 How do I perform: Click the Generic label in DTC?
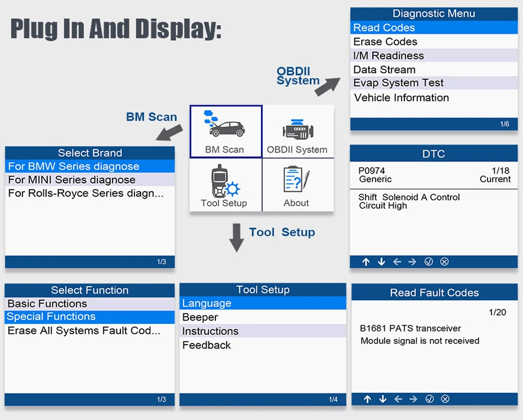click(x=375, y=179)
